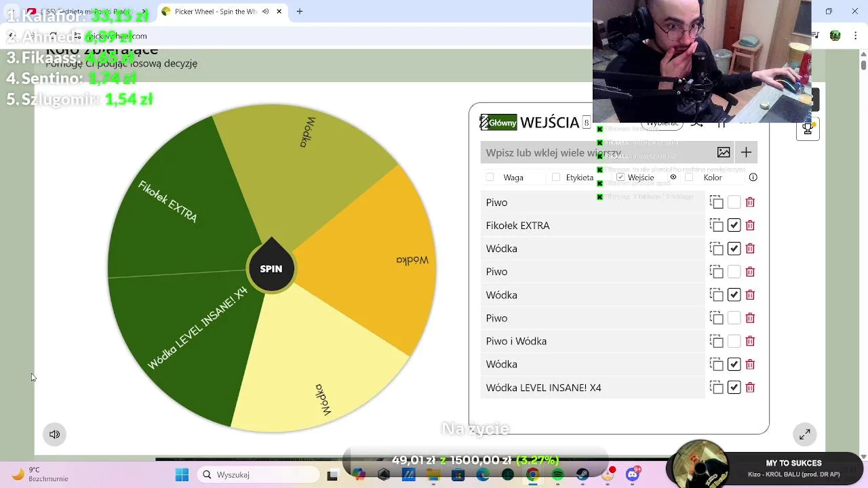Mute the Picker Wheel browser tab
Viewport: 868px width, 488px height.
265,12
